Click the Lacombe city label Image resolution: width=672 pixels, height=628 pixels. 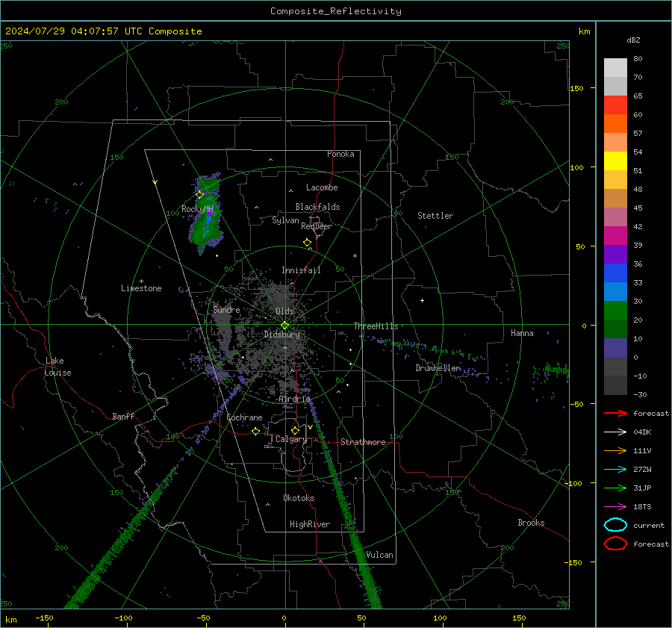(322, 187)
